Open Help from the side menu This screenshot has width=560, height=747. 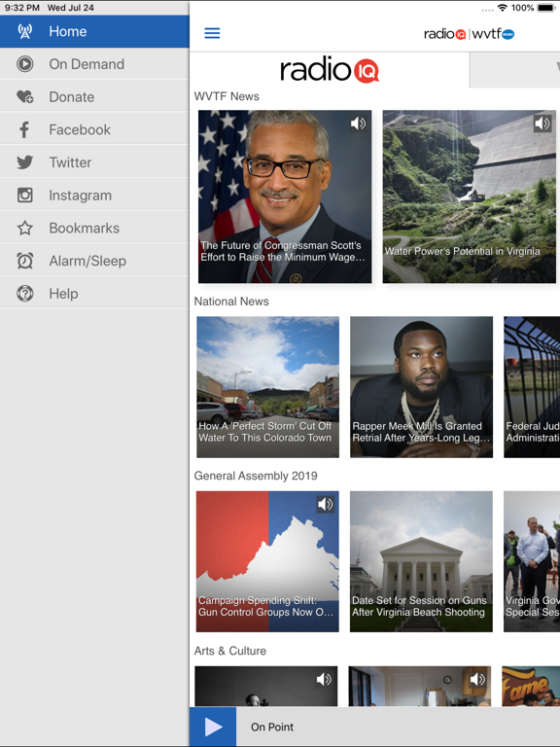coord(94,294)
